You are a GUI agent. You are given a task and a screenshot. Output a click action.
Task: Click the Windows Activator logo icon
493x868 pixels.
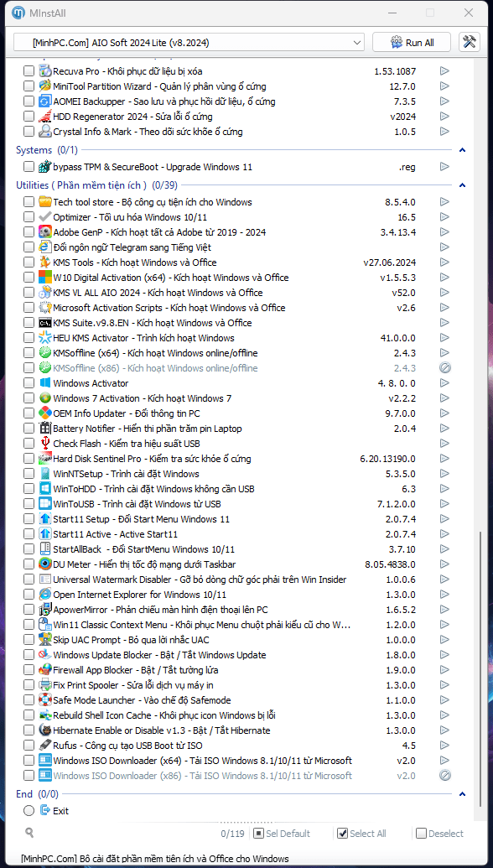click(x=44, y=383)
